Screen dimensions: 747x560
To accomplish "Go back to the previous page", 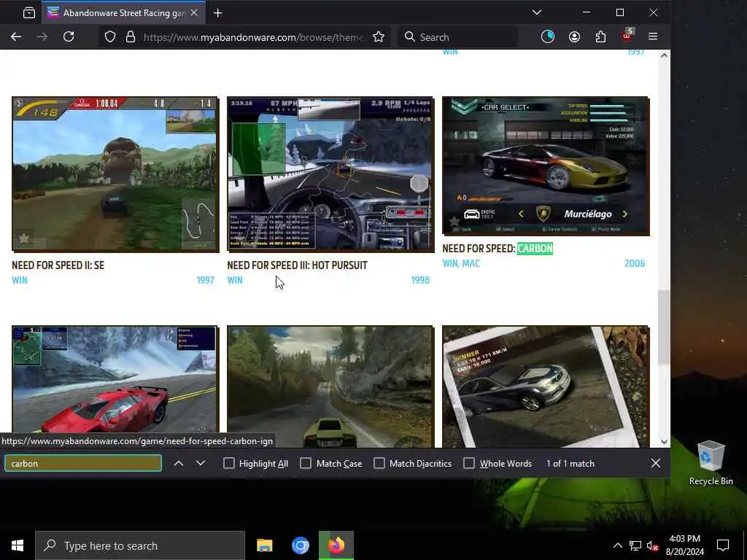I will pos(16,37).
